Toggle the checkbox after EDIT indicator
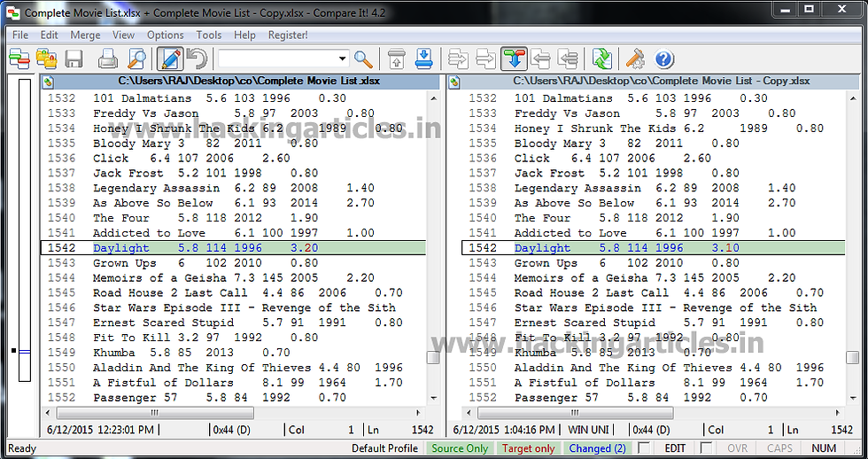This screenshot has width=868, height=459. click(x=706, y=447)
